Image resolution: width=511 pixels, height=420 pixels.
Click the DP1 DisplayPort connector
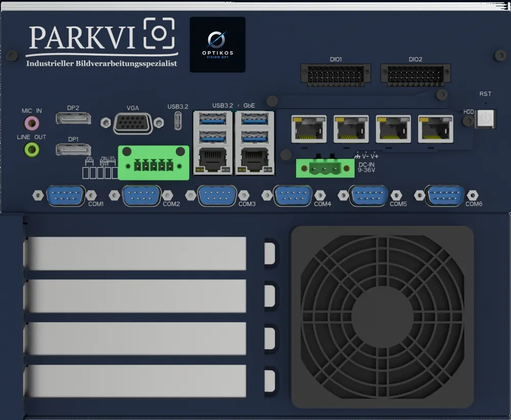73,149
